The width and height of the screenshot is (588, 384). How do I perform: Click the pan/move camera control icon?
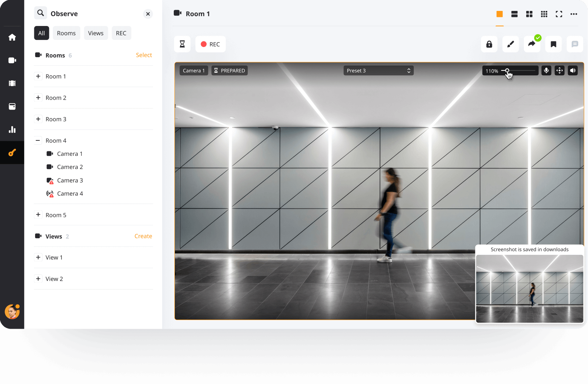[x=560, y=70]
